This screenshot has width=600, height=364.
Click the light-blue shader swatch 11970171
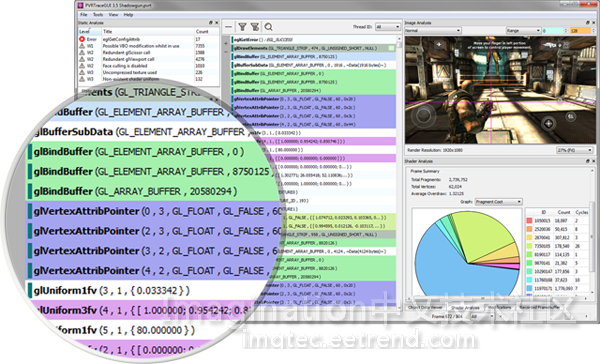click(530, 288)
